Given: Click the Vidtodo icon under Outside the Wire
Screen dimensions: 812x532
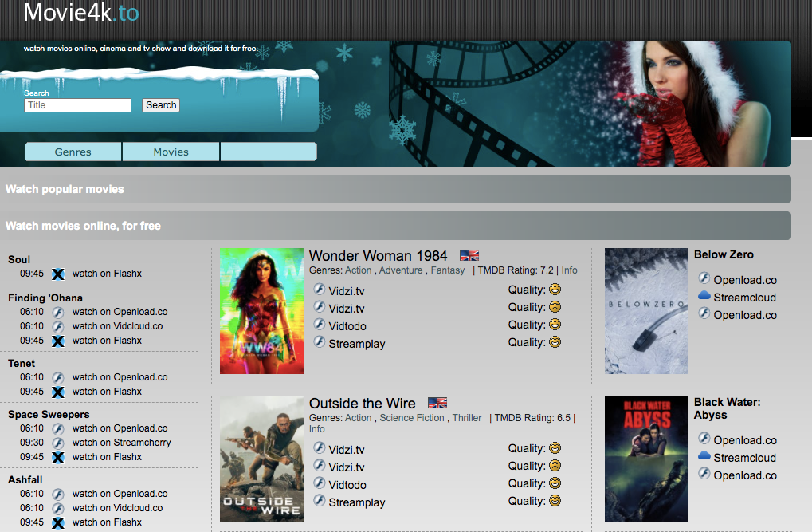Looking at the screenshot, I should point(320,483).
